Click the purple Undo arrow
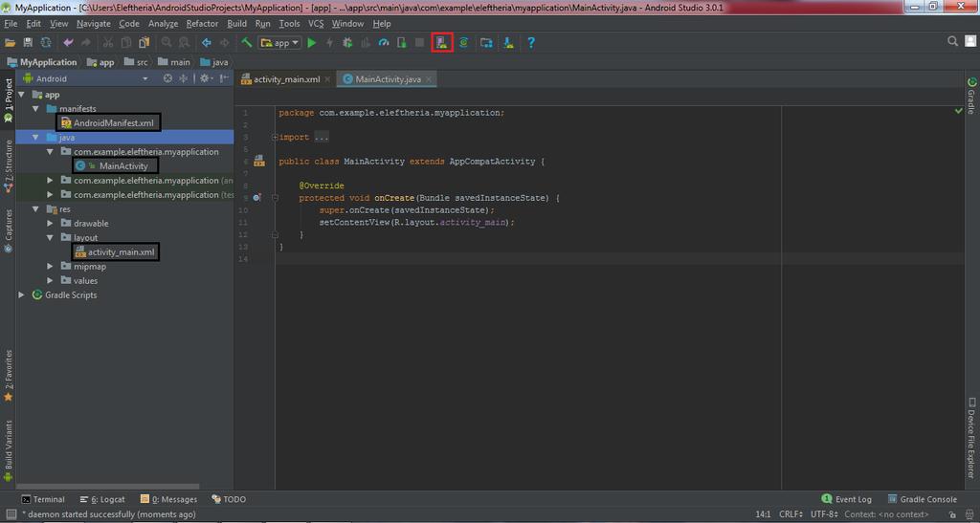 [68, 42]
